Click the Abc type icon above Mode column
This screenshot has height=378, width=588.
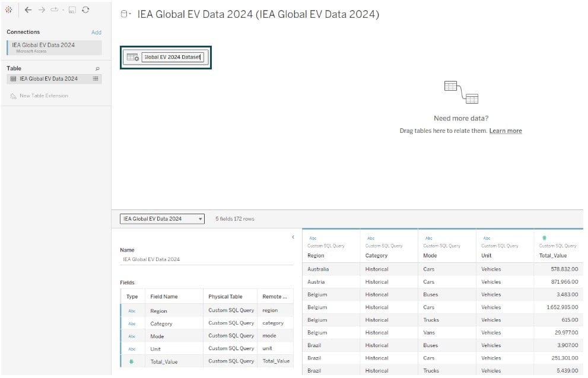pyautogui.click(x=429, y=239)
